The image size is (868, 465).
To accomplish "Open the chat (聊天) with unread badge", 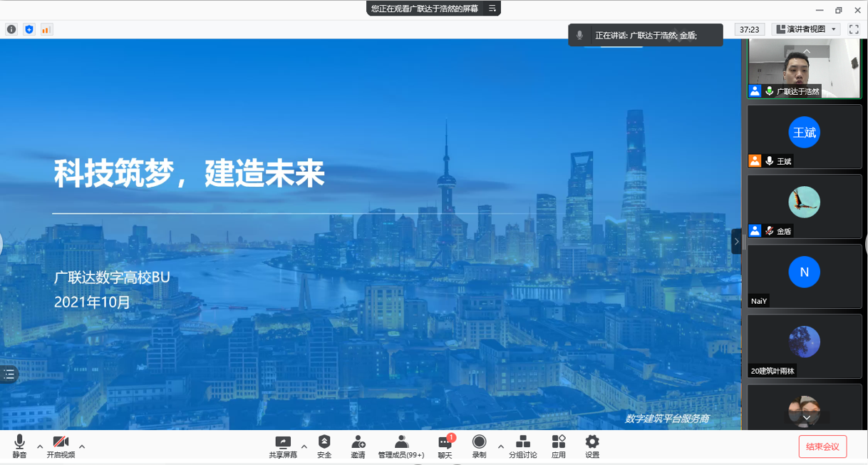I will tap(445, 446).
